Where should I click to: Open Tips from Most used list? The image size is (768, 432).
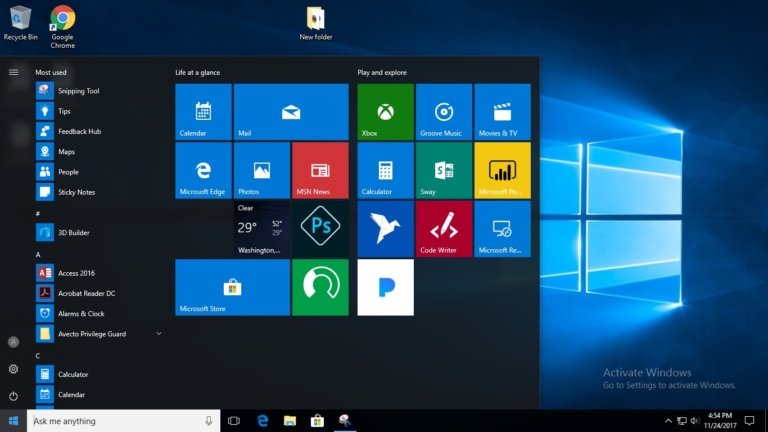(98, 111)
